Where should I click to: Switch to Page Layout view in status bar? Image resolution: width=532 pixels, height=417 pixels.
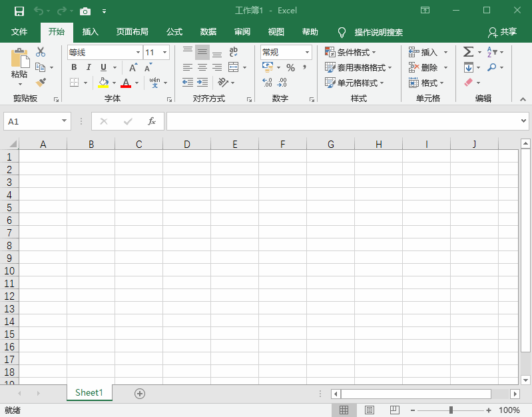click(x=370, y=410)
